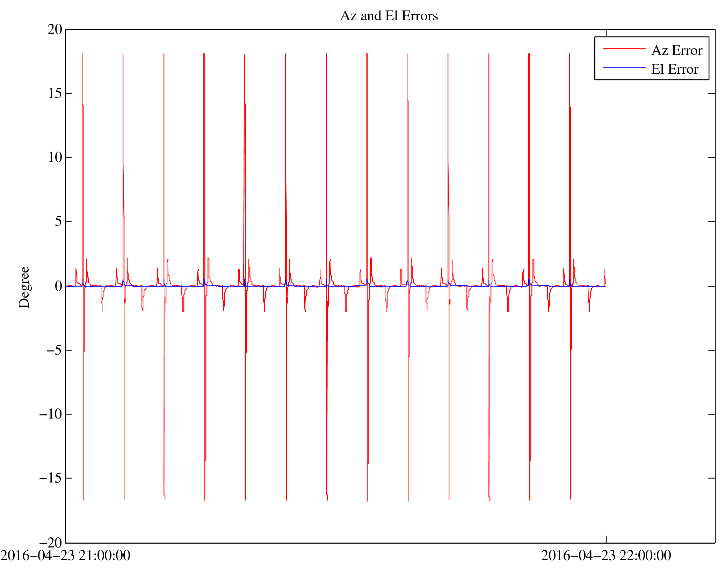Click the y-axis tick label 20
725x588 pixels.
[55, 30]
